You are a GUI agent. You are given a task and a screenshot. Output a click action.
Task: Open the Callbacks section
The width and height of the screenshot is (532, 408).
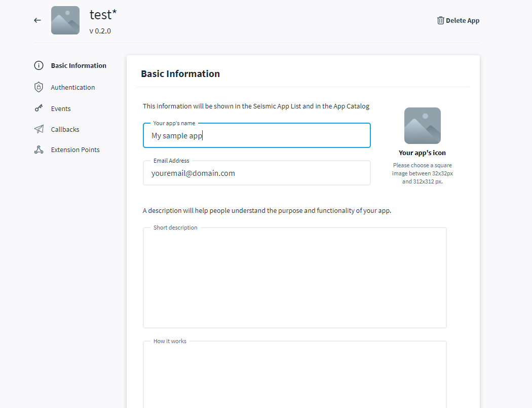click(65, 129)
